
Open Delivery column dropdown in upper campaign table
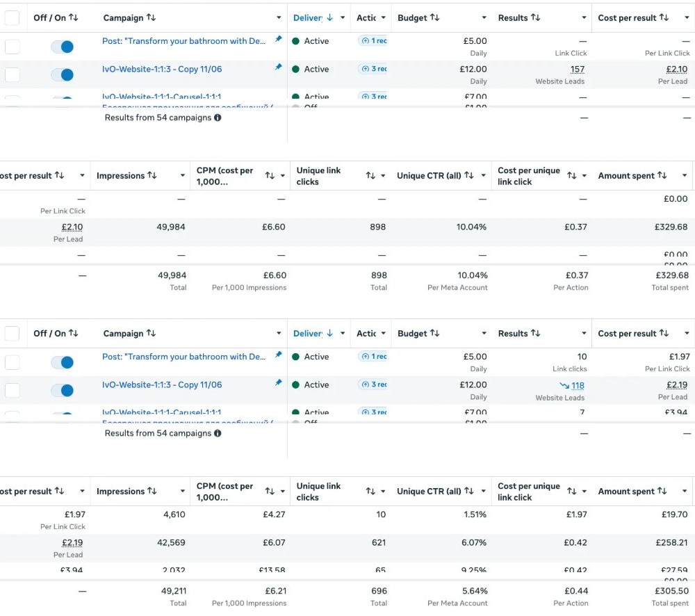tap(343, 18)
